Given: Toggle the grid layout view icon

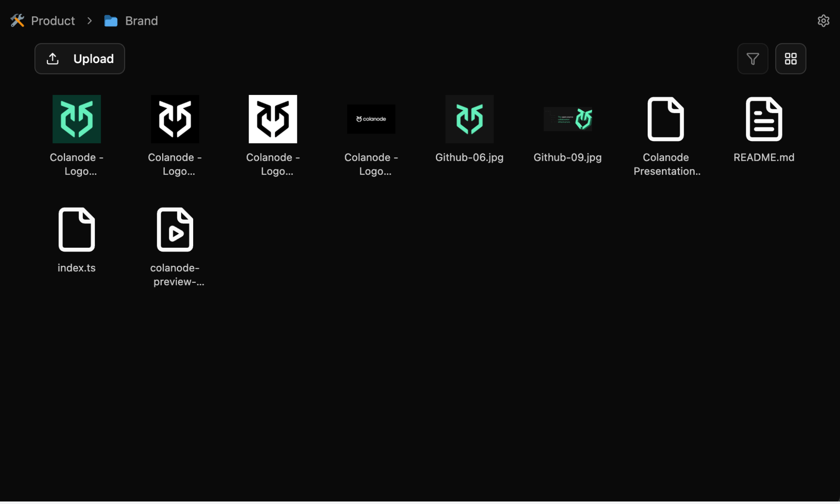Looking at the screenshot, I should [x=790, y=59].
